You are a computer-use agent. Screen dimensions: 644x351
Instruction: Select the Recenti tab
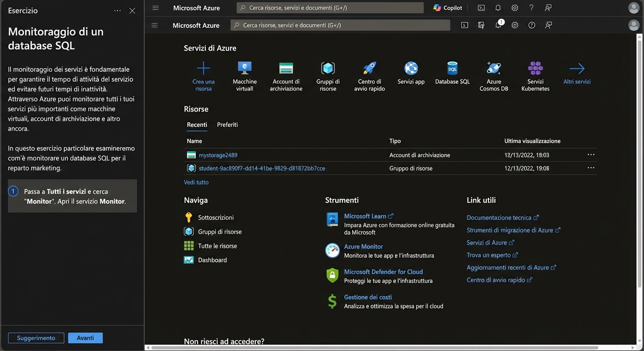pyautogui.click(x=197, y=124)
